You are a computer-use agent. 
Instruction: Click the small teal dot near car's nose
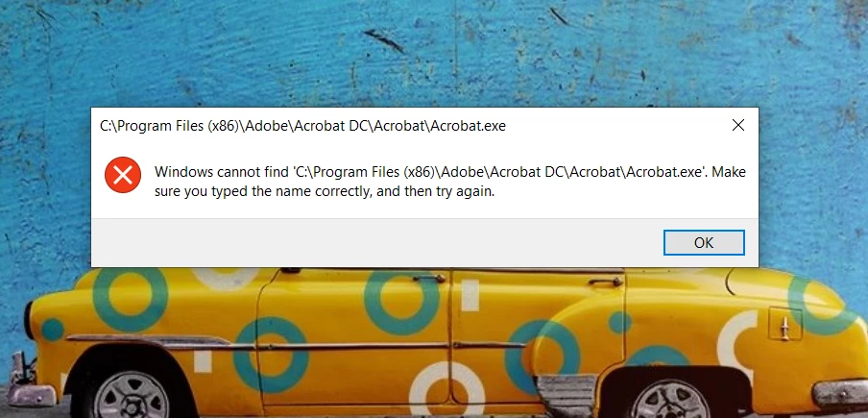click(52, 330)
